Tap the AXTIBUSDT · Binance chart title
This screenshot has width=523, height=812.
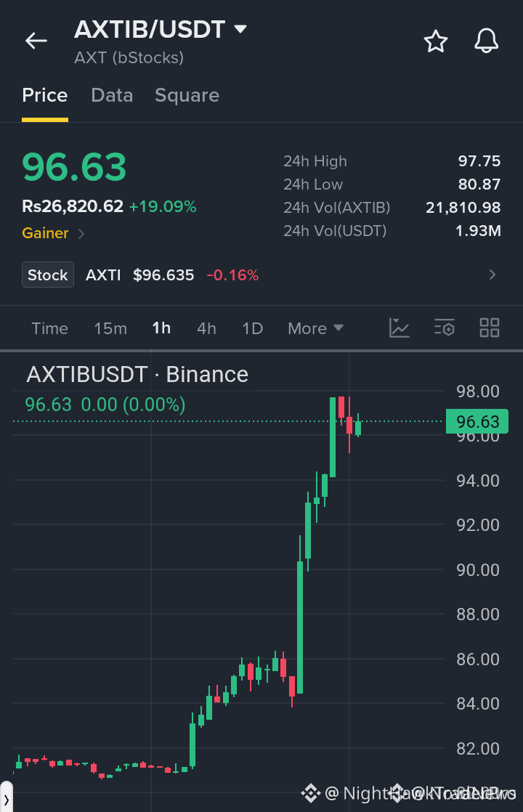click(137, 375)
